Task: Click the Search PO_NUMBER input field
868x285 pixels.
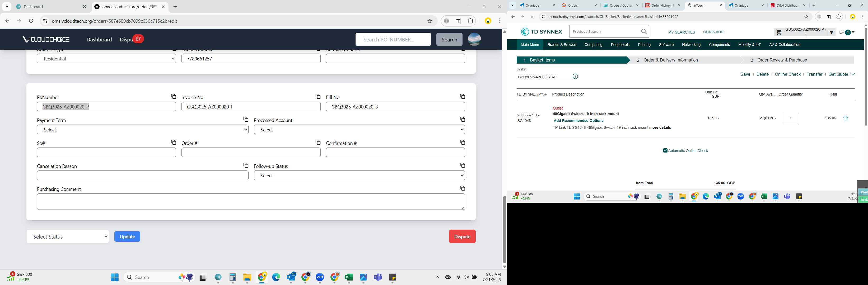Action: (x=393, y=39)
